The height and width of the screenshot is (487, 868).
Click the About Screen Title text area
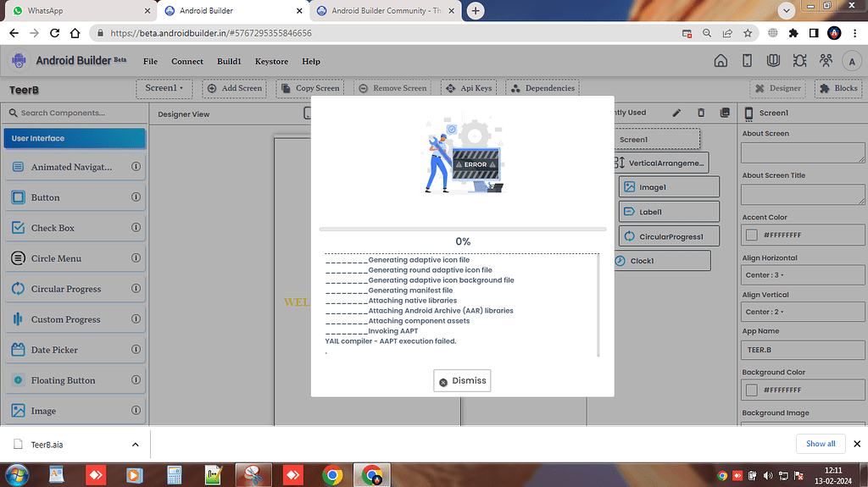[x=803, y=195]
